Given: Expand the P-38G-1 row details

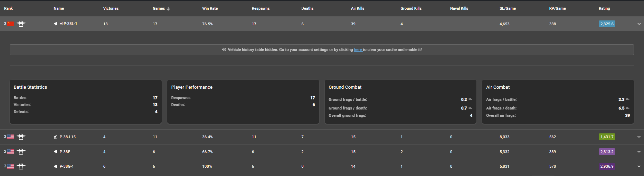Looking at the screenshot, I should point(639,166).
